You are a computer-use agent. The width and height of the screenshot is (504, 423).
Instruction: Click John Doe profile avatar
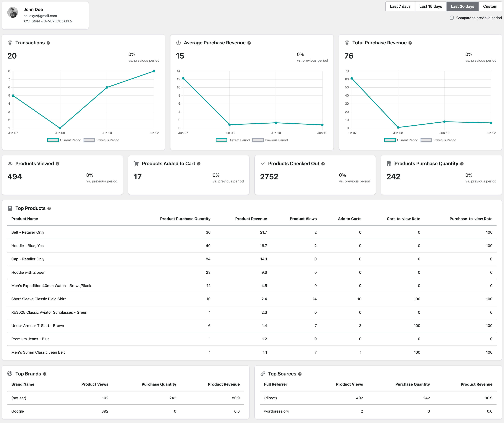coord(13,12)
